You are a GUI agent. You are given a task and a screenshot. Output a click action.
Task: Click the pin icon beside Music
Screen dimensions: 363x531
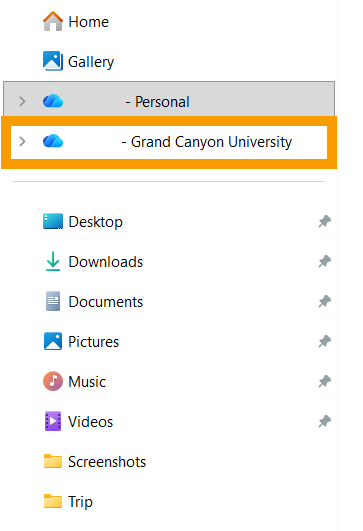324,381
